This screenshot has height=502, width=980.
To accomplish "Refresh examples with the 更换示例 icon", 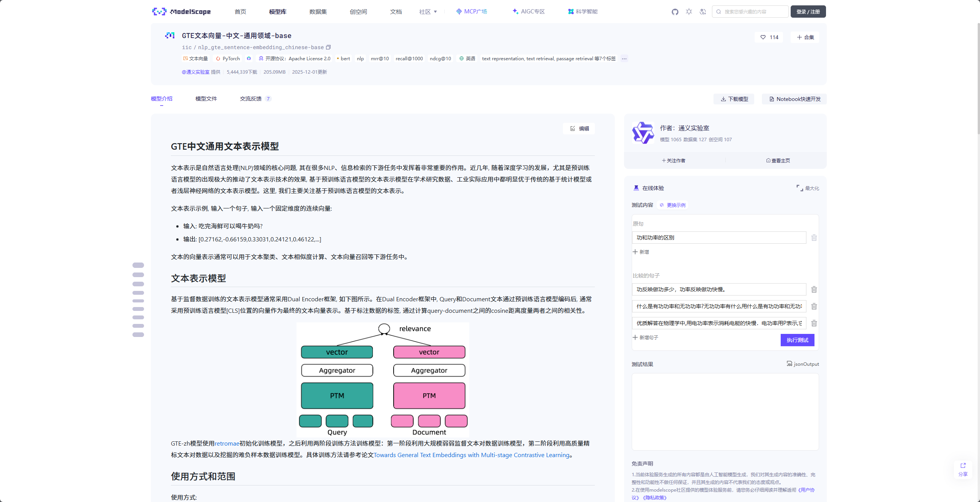I will click(x=662, y=205).
